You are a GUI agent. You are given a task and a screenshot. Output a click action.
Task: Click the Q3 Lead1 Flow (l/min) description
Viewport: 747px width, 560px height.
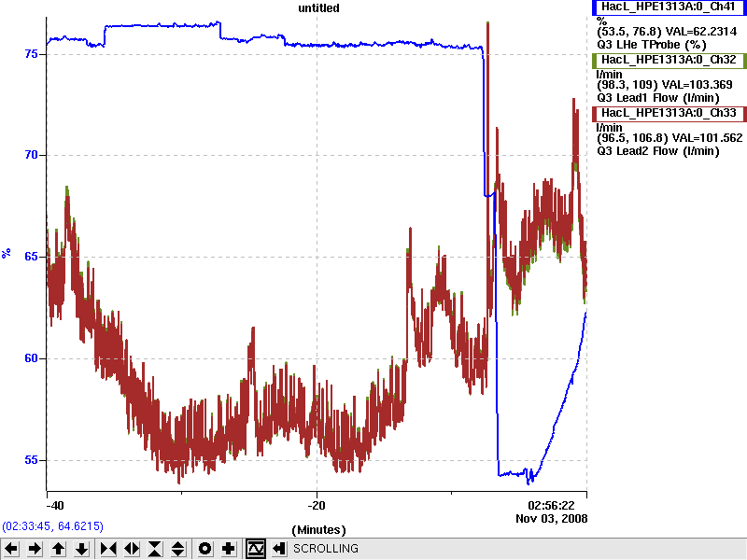click(658, 98)
